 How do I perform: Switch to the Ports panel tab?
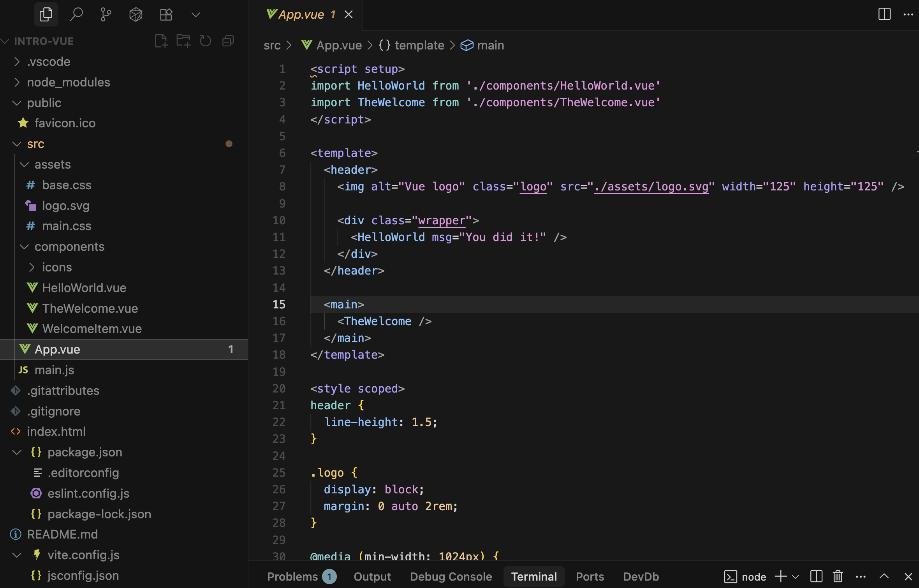590,577
